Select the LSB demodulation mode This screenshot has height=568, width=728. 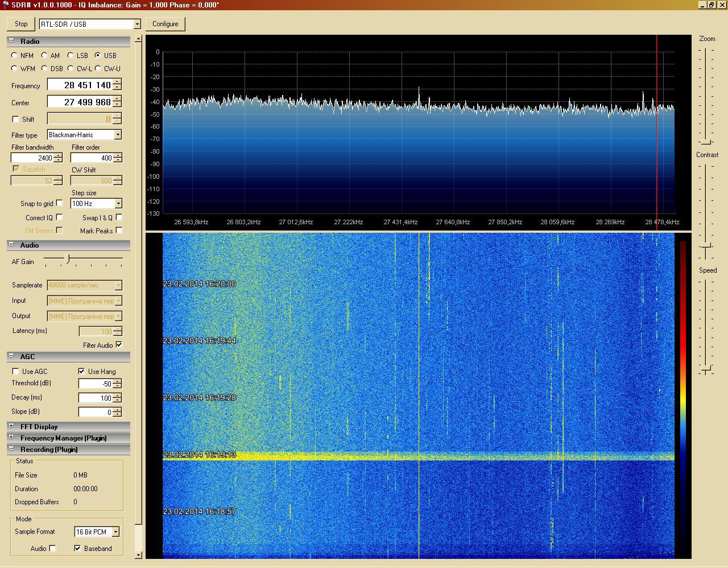coord(71,56)
